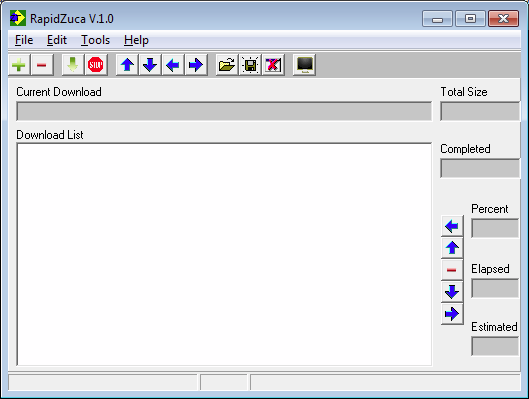Click the crossed-out list clear icon
The width and height of the screenshot is (529, 399).
click(273, 65)
